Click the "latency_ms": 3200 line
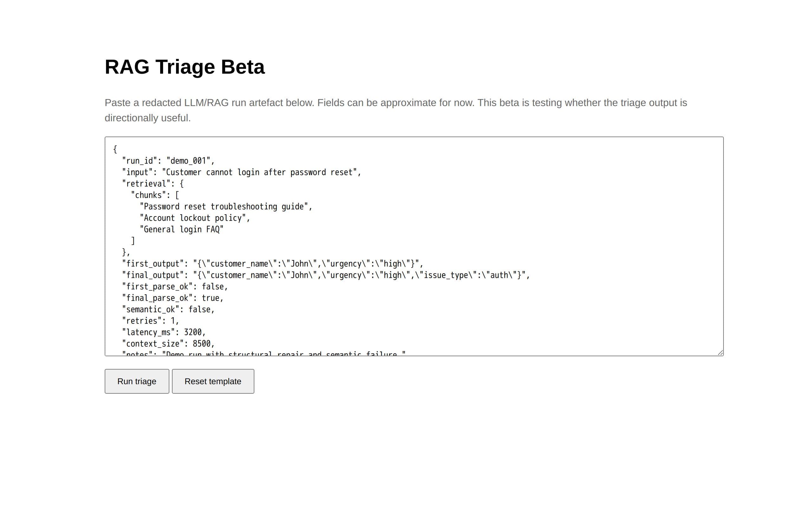The width and height of the screenshot is (812, 508). point(164,332)
